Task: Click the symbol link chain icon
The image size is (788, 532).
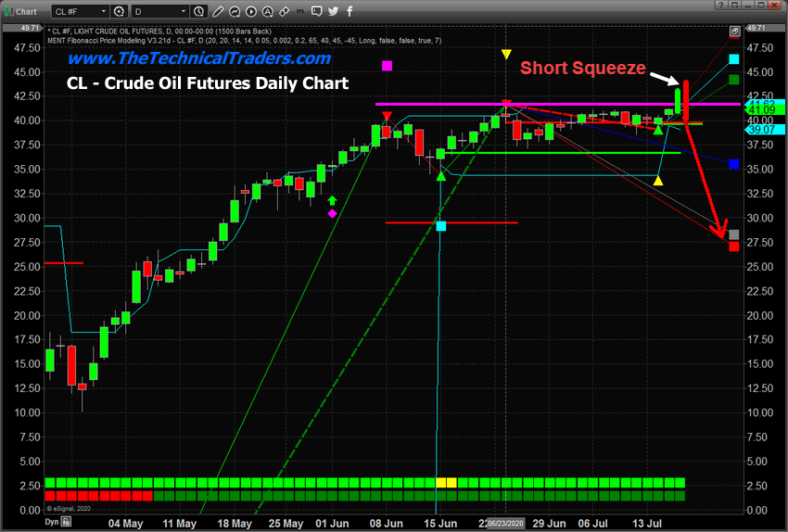Action: [x=284, y=11]
